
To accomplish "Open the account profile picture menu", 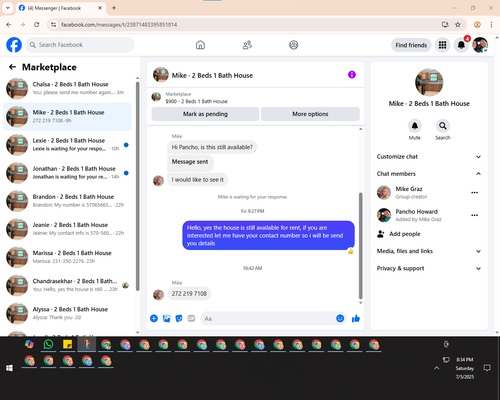I will tap(480, 45).
